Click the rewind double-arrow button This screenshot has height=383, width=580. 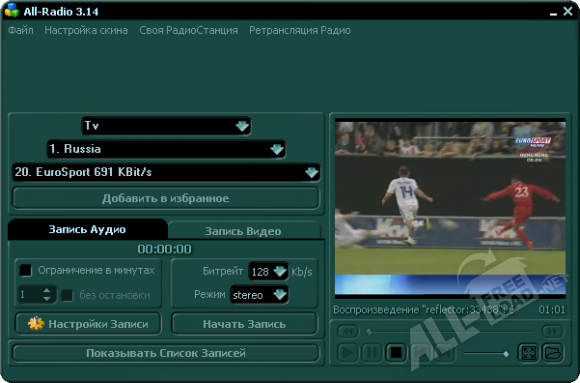(348, 331)
